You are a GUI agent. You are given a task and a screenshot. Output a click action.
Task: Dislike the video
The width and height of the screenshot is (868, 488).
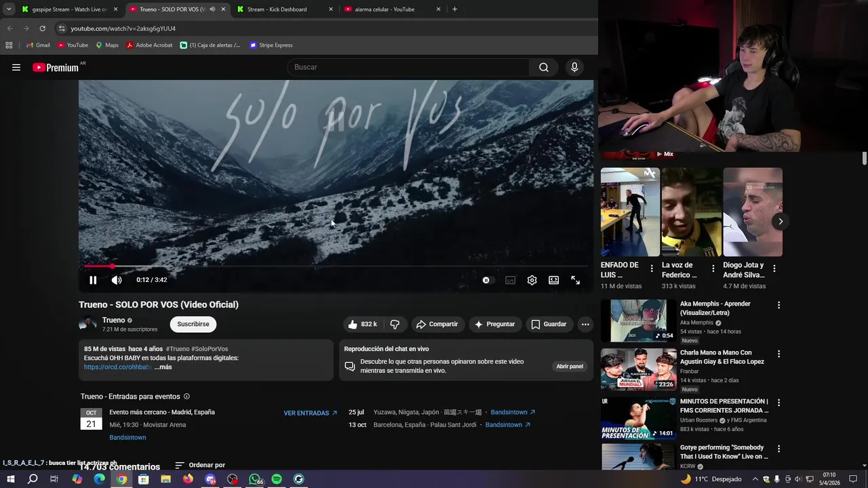[395, 324]
